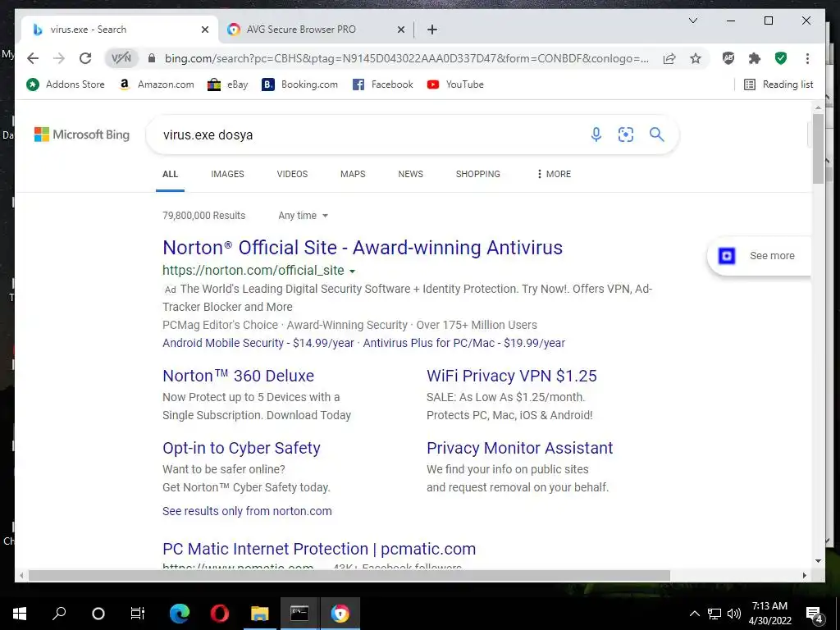Viewport: 840px width, 630px height.
Task: Open File Explorer from the taskbar
Action: (260, 614)
